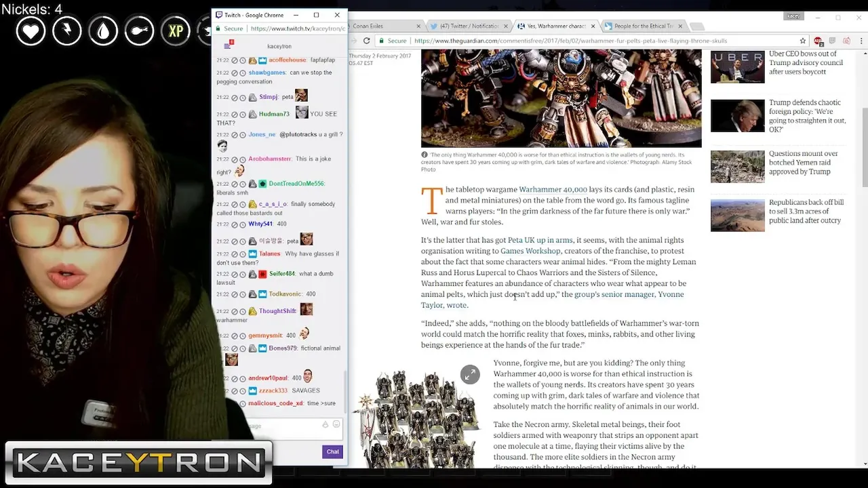Click the XP overlay icon
Image resolution: width=868 pixels, height=488 pixels.
[x=176, y=31]
